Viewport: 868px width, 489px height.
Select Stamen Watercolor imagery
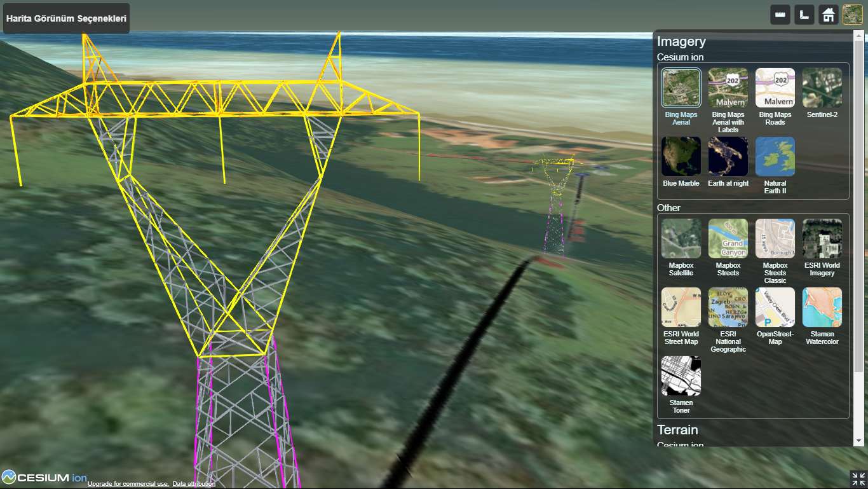[822, 316]
